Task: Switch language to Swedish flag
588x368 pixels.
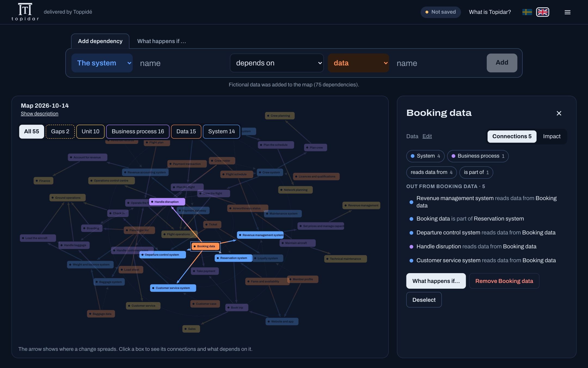Action: (x=527, y=12)
